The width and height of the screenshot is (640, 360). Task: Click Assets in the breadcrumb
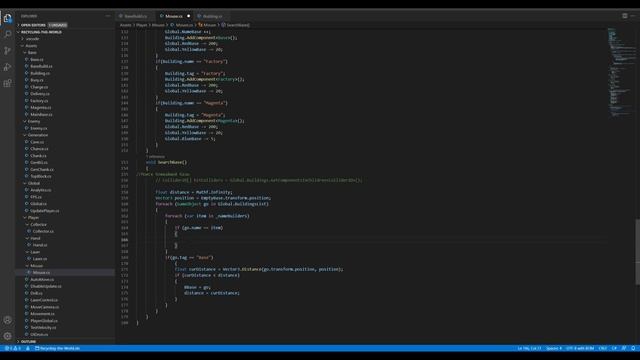pyautogui.click(x=126, y=25)
